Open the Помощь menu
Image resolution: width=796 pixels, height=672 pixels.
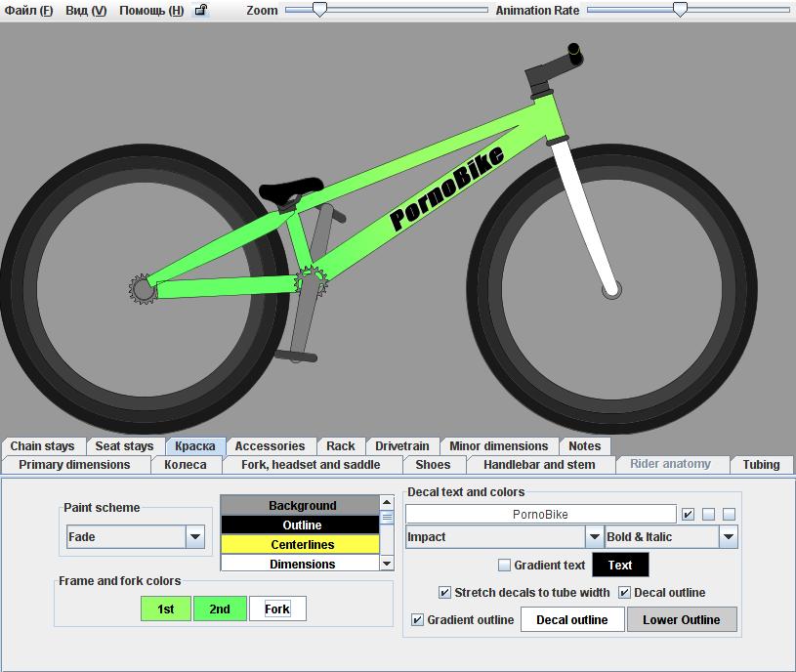tap(150, 11)
